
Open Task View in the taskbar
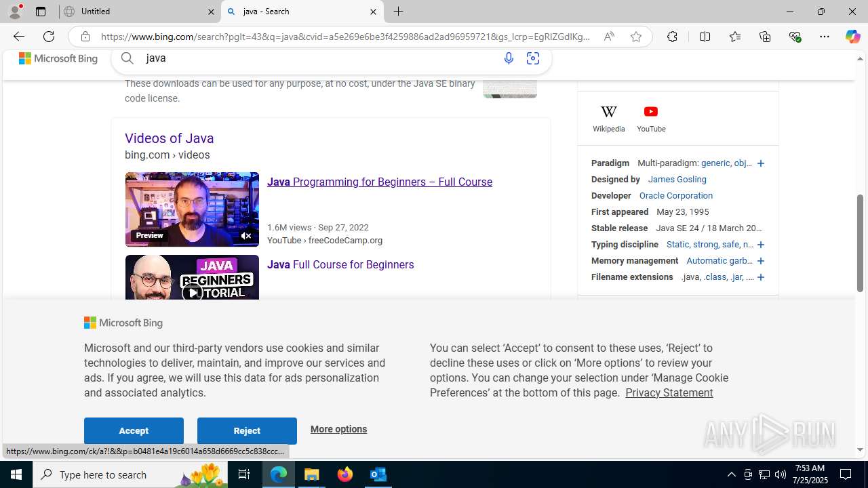coord(244,474)
